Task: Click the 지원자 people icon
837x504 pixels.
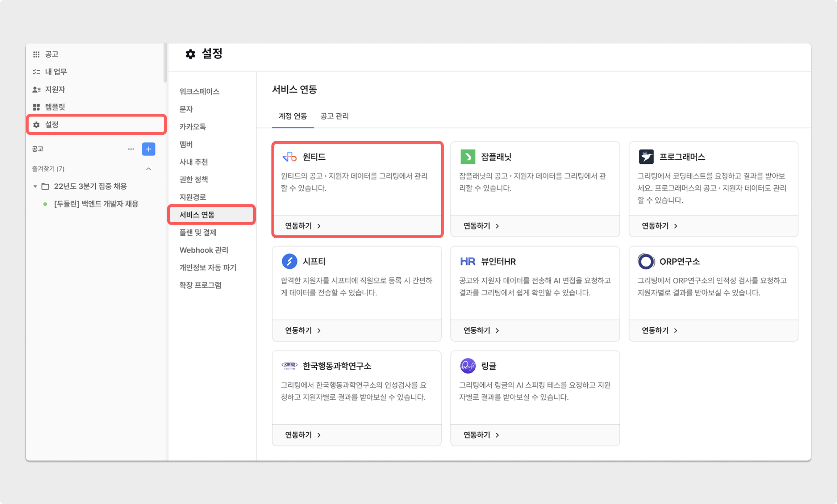Action: click(36, 89)
